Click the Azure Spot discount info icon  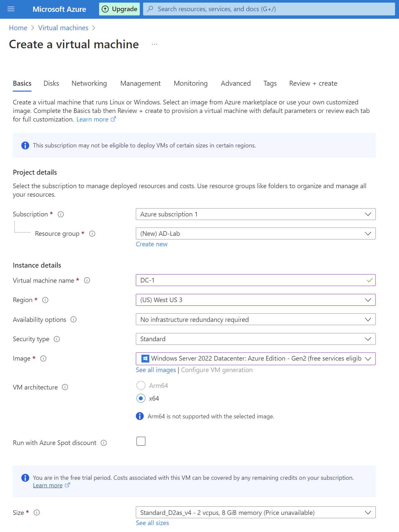(x=104, y=443)
